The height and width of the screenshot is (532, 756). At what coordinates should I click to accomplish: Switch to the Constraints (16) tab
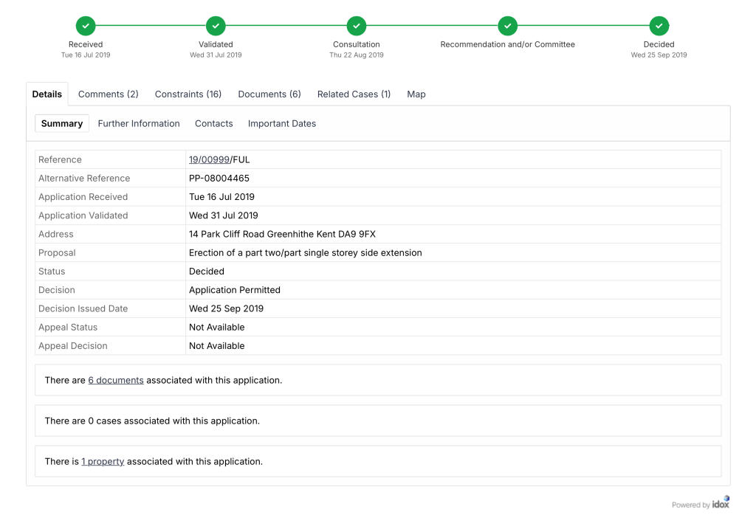[x=188, y=94]
